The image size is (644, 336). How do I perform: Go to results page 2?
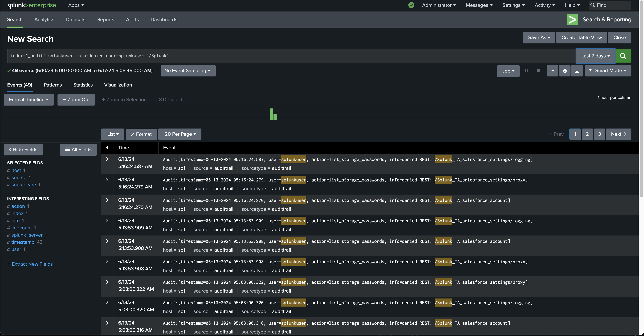pos(587,134)
